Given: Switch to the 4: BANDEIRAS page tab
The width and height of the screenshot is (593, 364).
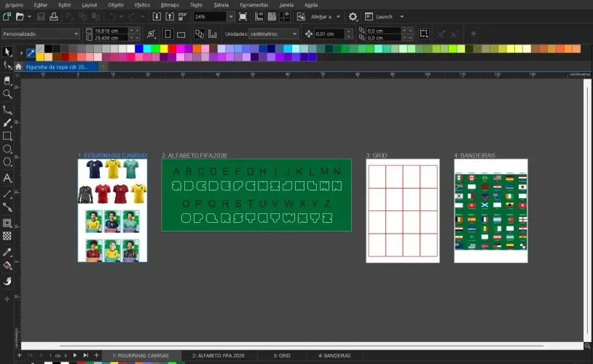Looking at the screenshot, I should pos(334,355).
